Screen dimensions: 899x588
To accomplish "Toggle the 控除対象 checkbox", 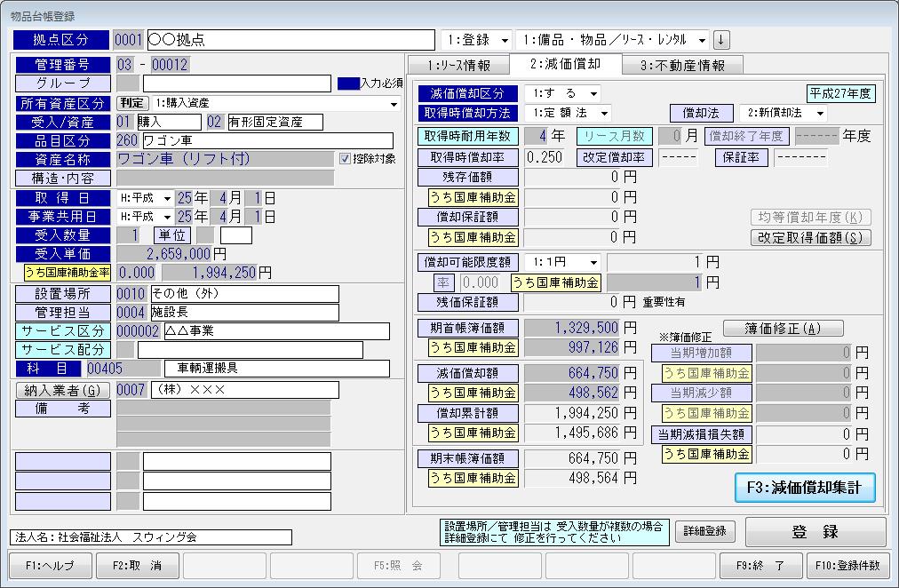I will [x=346, y=159].
